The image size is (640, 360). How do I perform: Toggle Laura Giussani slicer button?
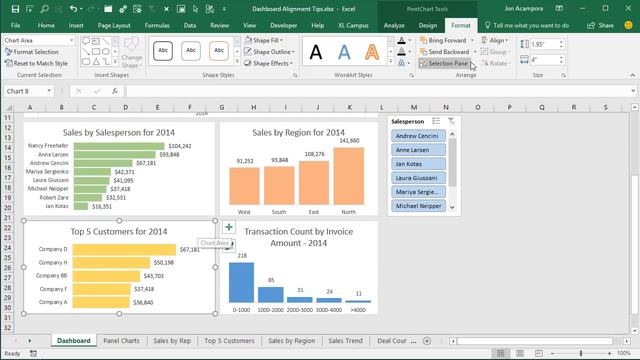tap(418, 178)
